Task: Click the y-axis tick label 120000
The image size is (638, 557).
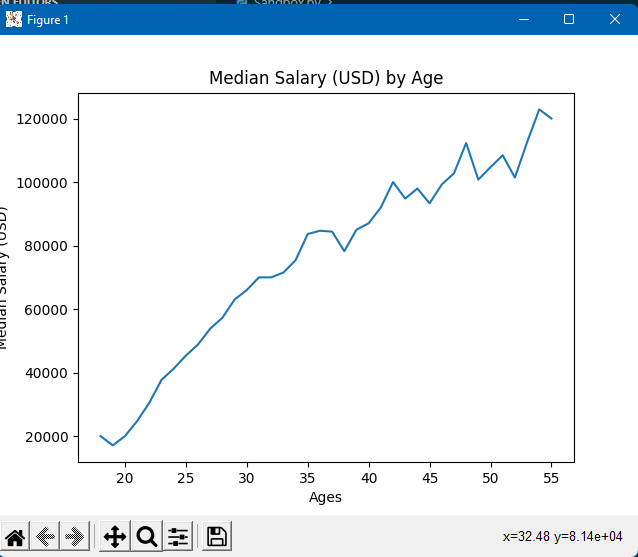Action: coord(42,119)
